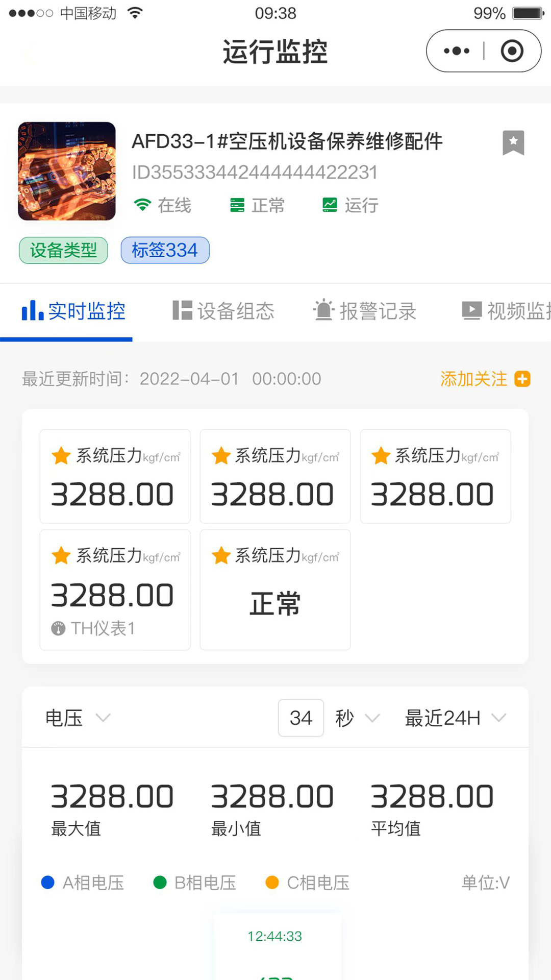551x980 pixels.
Task: Tap the mini program close target icon
Action: [512, 51]
